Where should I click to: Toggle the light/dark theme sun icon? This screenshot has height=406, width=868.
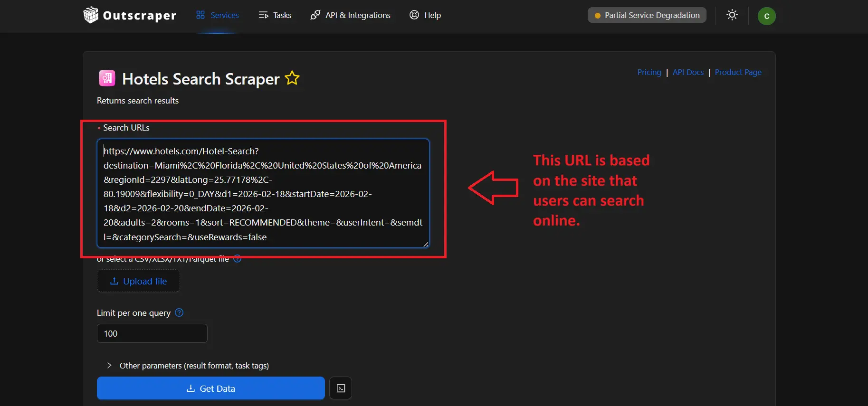[732, 15]
